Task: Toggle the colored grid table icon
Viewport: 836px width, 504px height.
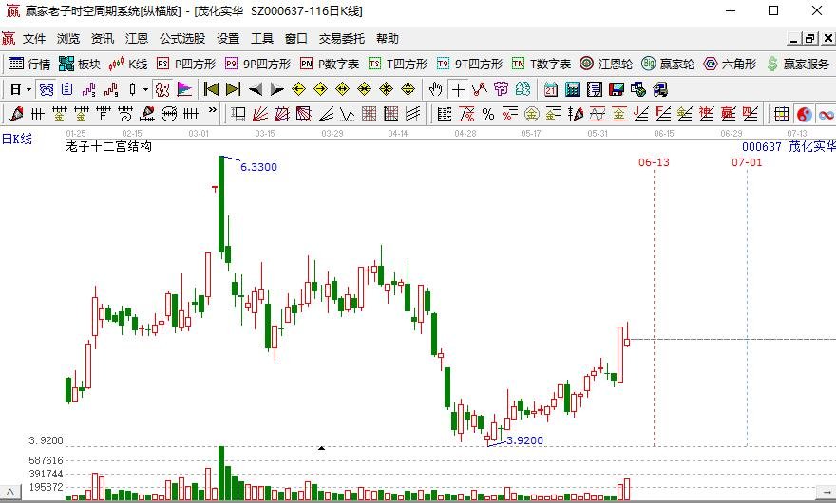Action: (782, 114)
